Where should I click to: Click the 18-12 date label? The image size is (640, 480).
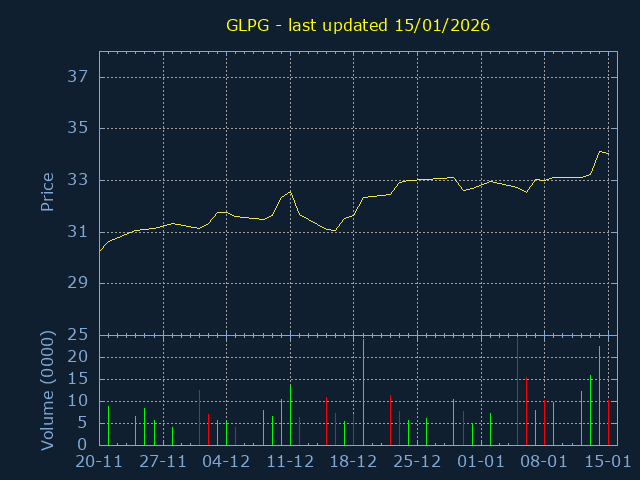click(x=353, y=462)
